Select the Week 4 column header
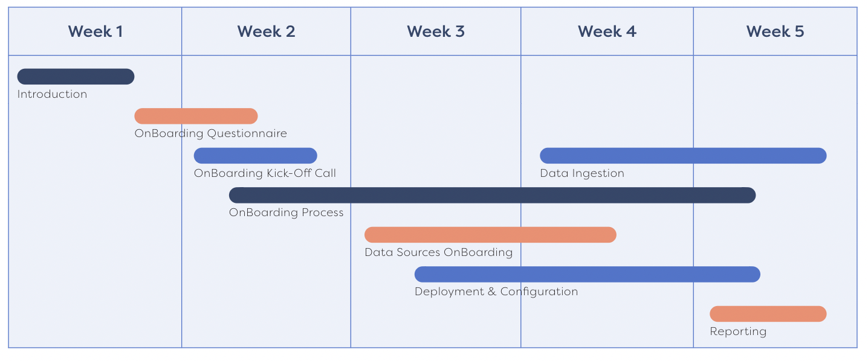This screenshot has height=361, width=868. click(x=607, y=31)
